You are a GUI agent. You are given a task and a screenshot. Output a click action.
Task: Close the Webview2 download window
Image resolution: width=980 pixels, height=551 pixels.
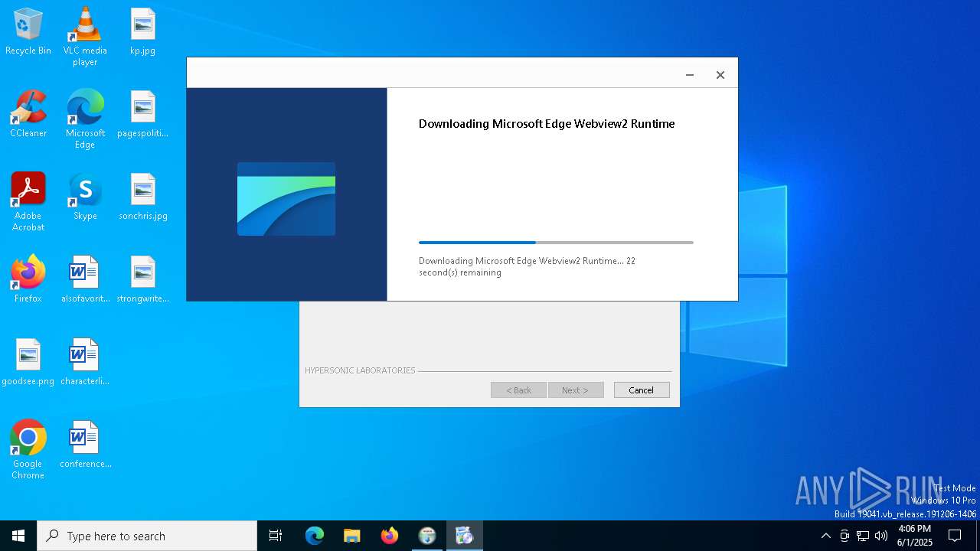pos(720,75)
